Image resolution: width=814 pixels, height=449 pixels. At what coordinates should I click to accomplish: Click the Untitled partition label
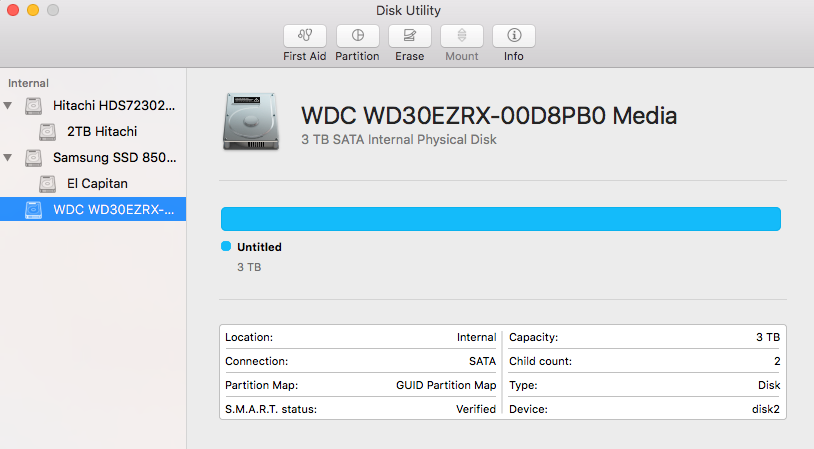click(259, 247)
